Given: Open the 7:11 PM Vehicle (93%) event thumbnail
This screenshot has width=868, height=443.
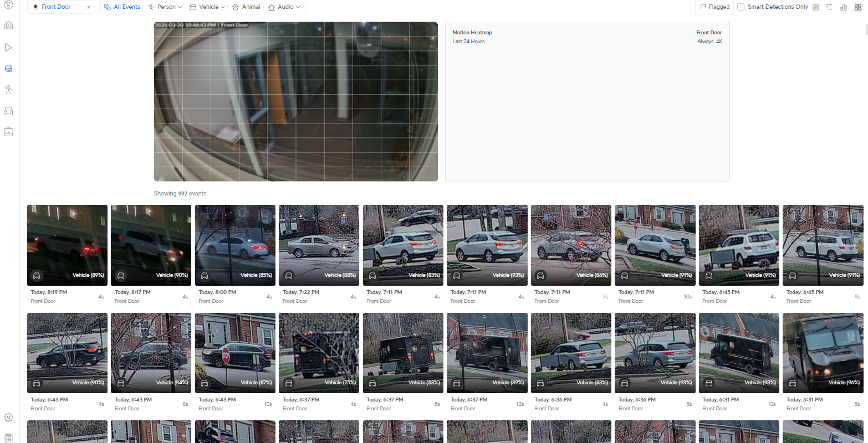Looking at the screenshot, I should pyautogui.click(x=487, y=245).
